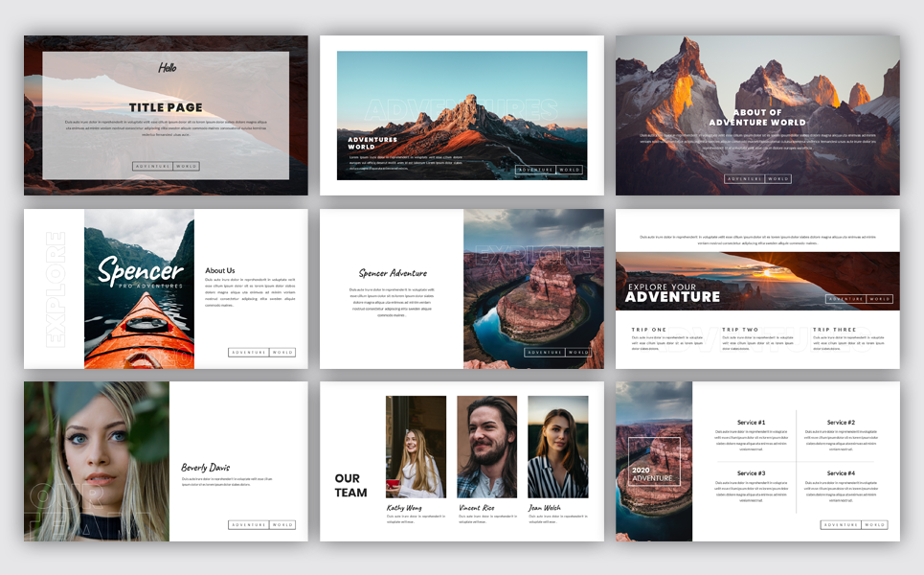Click the Adventure World badge on Beverly Davis slide
Screen dimensions: 924x575
click(261, 525)
